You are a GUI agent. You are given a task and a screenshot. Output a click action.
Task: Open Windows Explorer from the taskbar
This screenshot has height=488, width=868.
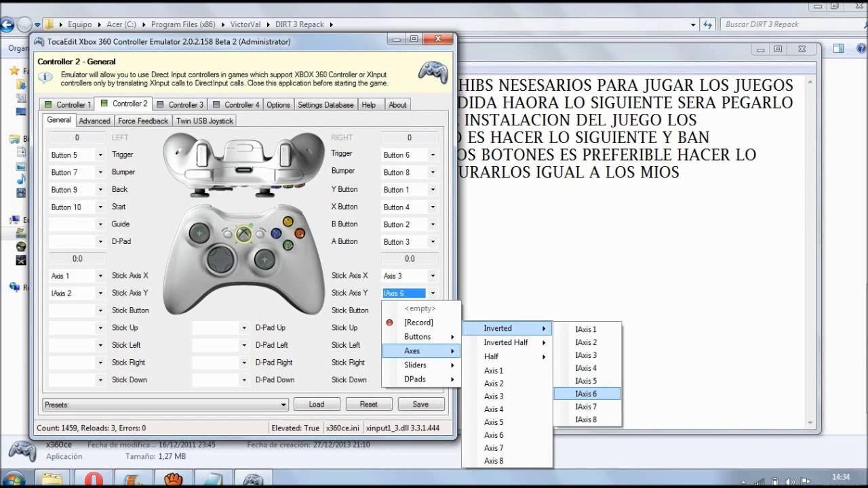pyautogui.click(x=53, y=480)
